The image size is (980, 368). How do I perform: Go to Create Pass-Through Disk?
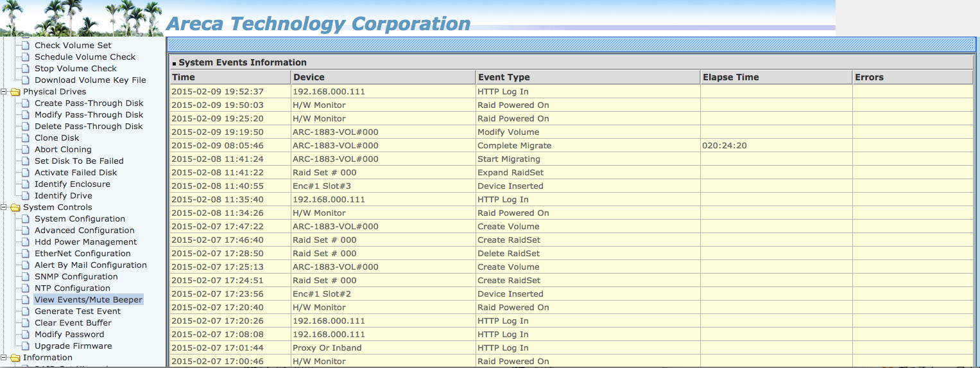point(89,103)
